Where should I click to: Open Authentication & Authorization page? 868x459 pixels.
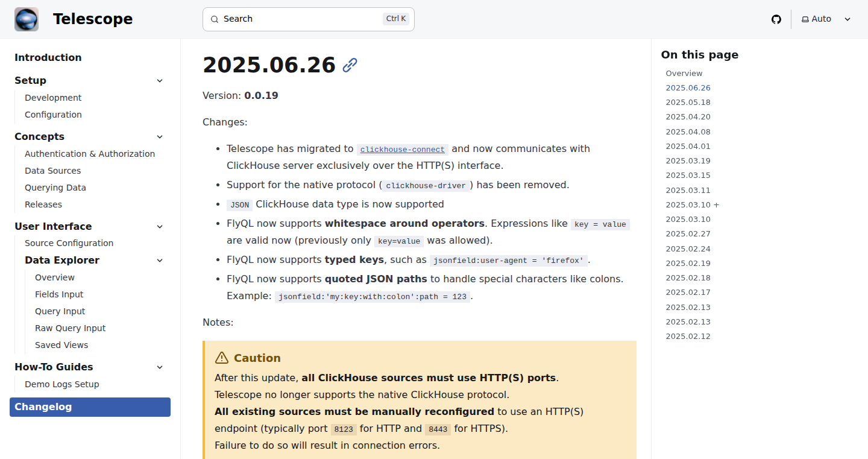click(90, 154)
